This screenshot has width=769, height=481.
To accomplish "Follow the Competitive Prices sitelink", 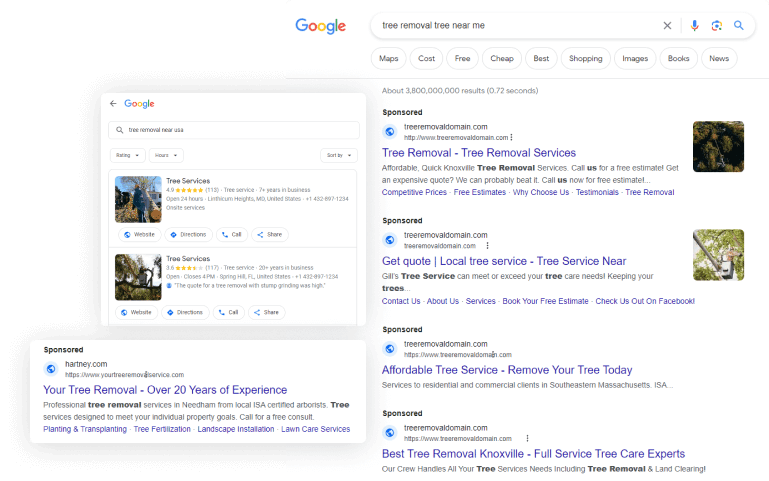I will click(414, 192).
